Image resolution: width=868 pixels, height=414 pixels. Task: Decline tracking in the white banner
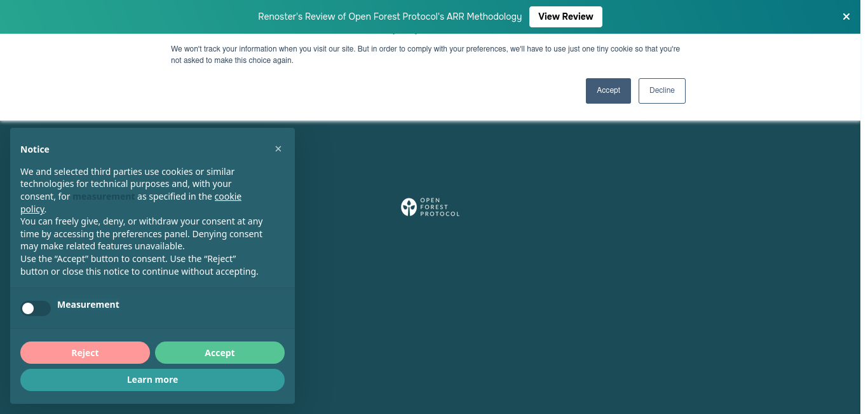pos(661,90)
